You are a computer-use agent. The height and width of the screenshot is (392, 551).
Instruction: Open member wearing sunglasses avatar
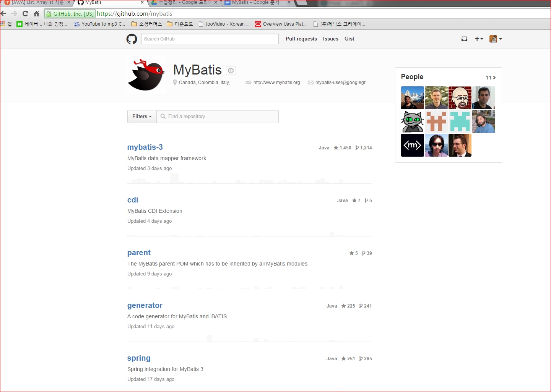tap(436, 145)
